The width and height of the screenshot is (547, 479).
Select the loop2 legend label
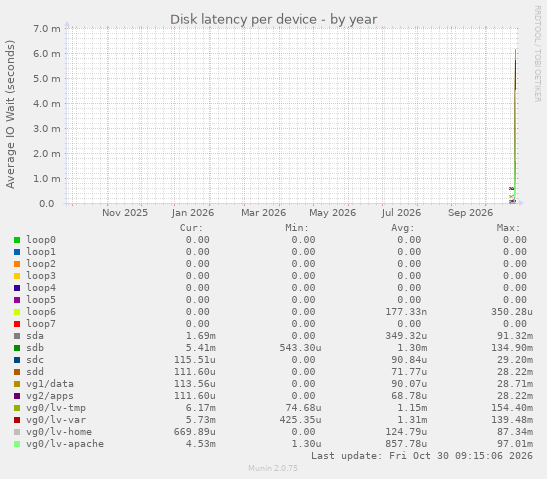(x=41, y=264)
